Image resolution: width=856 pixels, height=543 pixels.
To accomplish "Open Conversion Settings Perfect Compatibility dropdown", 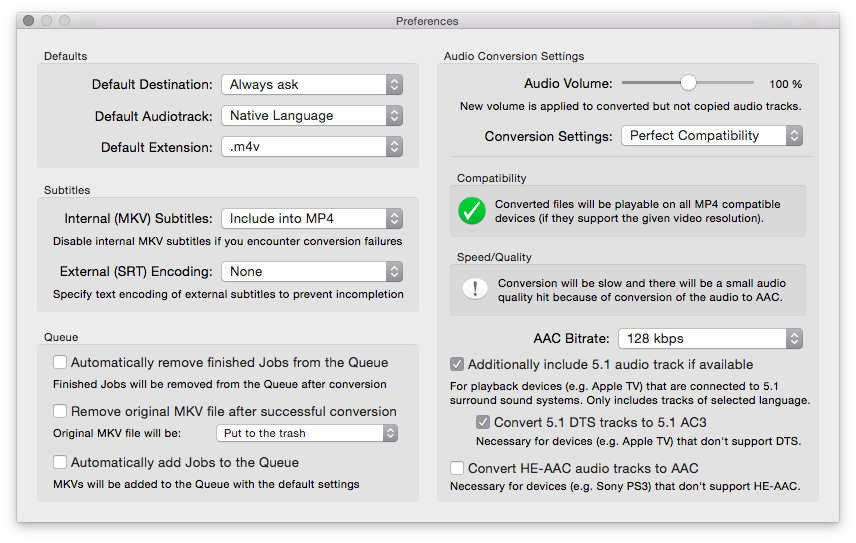I will coord(712,135).
